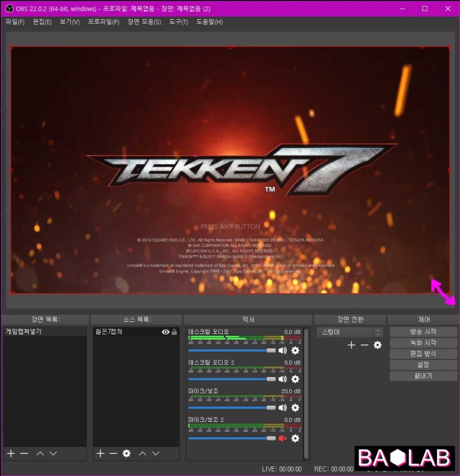The height and width of the screenshot is (476, 460).
Task: Open the 마이크/보조 2 settings gear
Action: pos(295,439)
